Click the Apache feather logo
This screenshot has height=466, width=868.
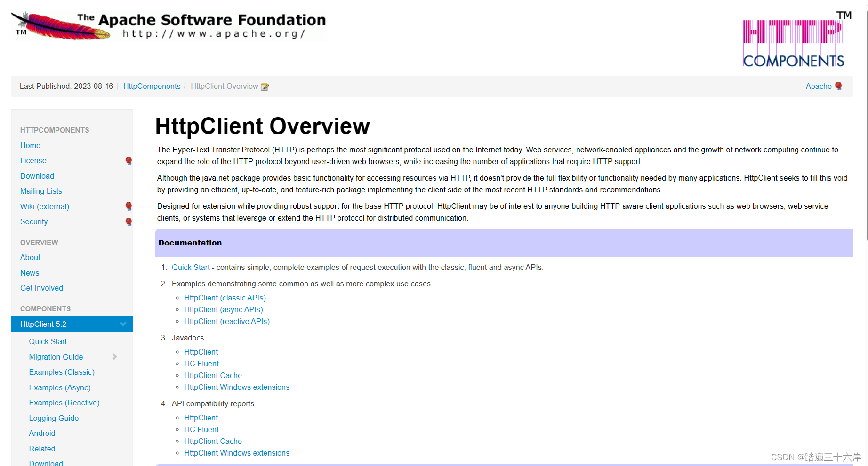point(168,26)
